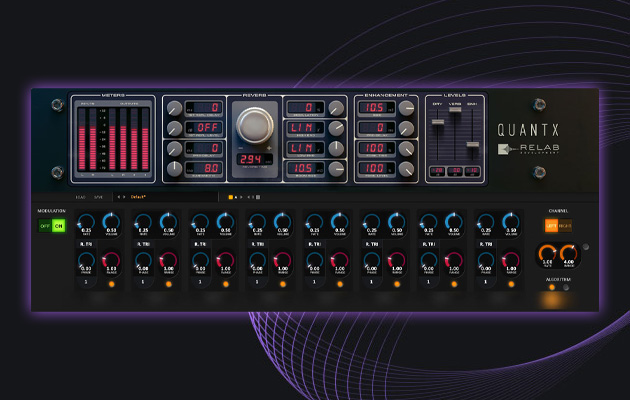
Task: Click the plus button under reverb time knob
Action: pos(269,148)
